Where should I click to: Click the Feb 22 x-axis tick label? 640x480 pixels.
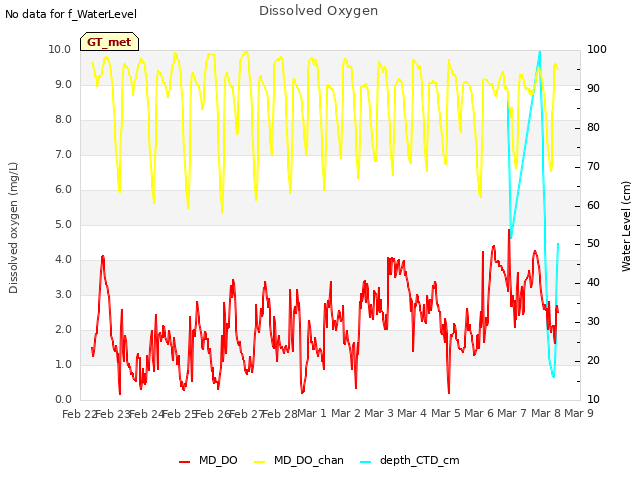(79, 414)
